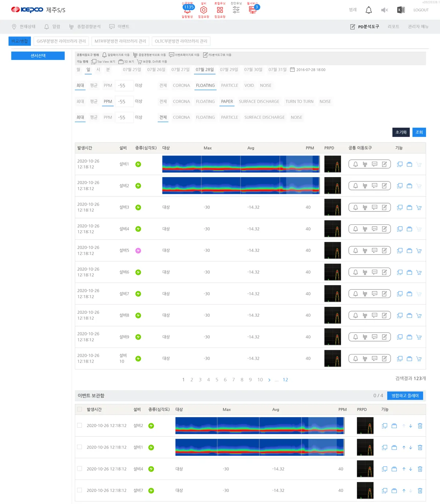This screenshot has height=504, width=440.
Task: Toggle the select-all checkbox in 이벤트 보관함 header
Action: (x=80, y=409)
